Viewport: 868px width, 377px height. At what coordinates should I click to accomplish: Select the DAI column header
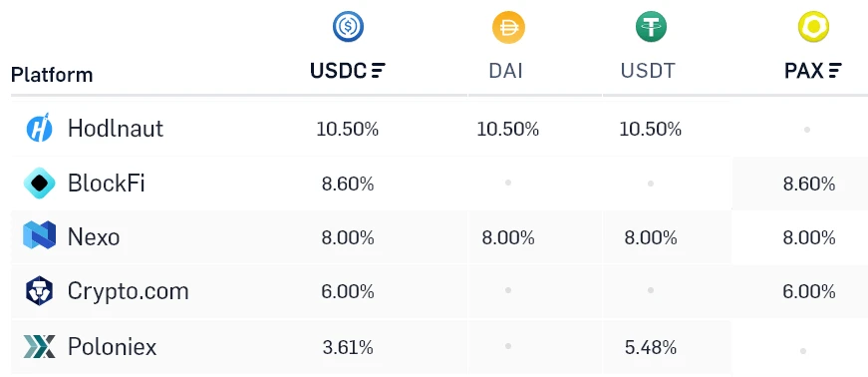[x=505, y=71]
